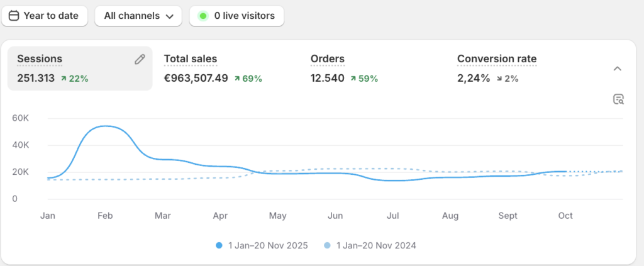
Task: Click the calendar icon in Year to date
Action: [14, 16]
